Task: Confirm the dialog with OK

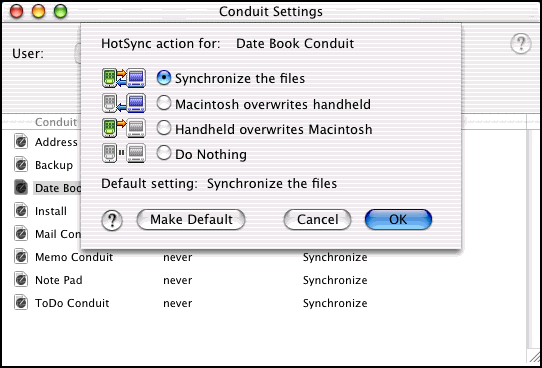Action: click(x=398, y=220)
